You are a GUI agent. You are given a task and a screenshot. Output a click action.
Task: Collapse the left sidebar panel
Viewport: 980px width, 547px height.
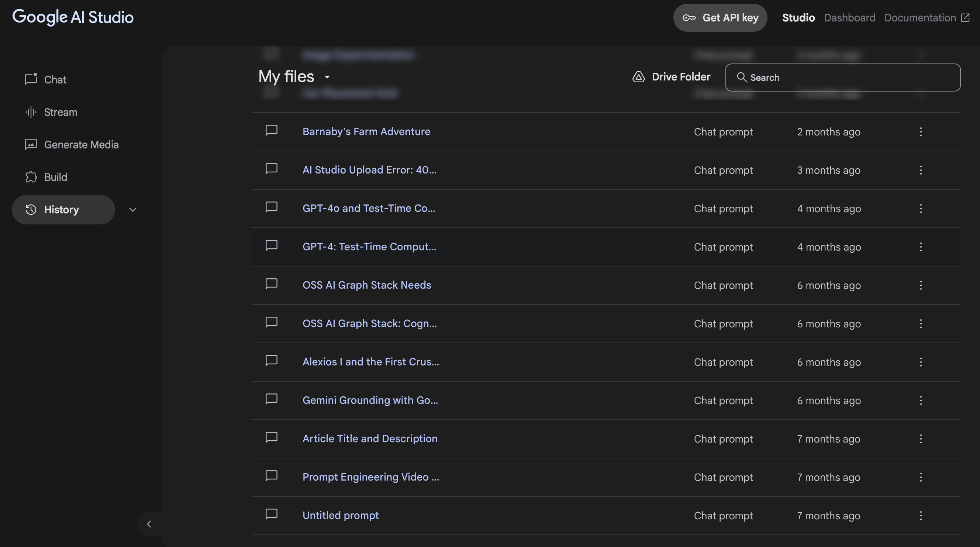click(x=149, y=524)
